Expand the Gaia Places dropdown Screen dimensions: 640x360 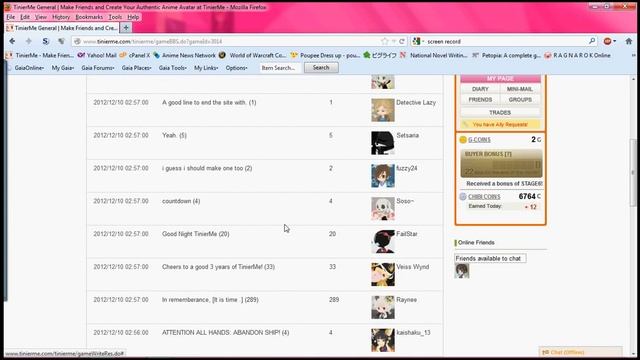click(x=136, y=68)
